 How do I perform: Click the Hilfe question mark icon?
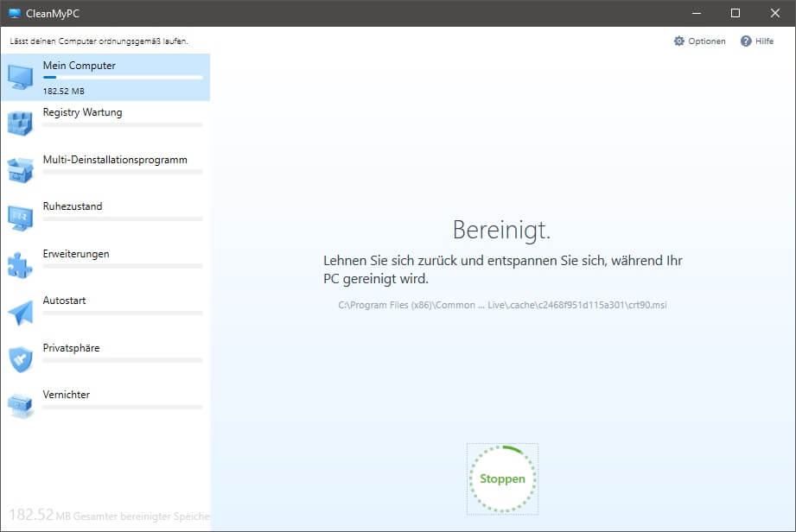click(746, 41)
